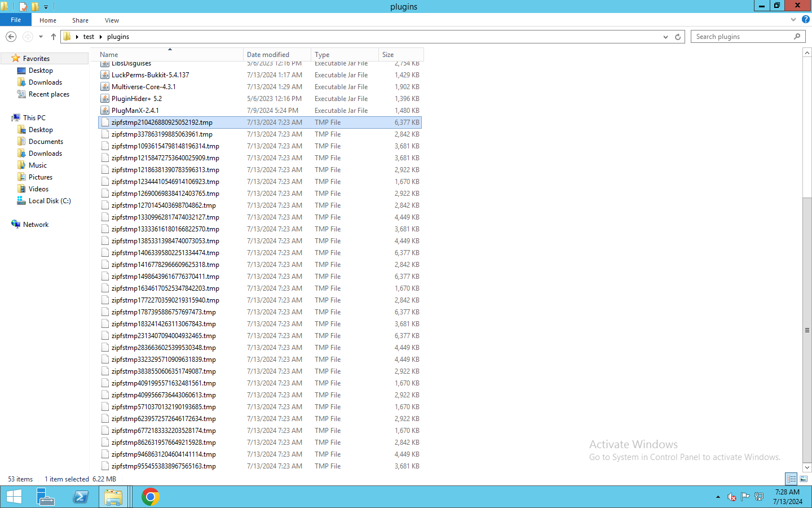The height and width of the screenshot is (508, 812).
Task: Launch Server Manager from taskbar
Action: point(45,497)
